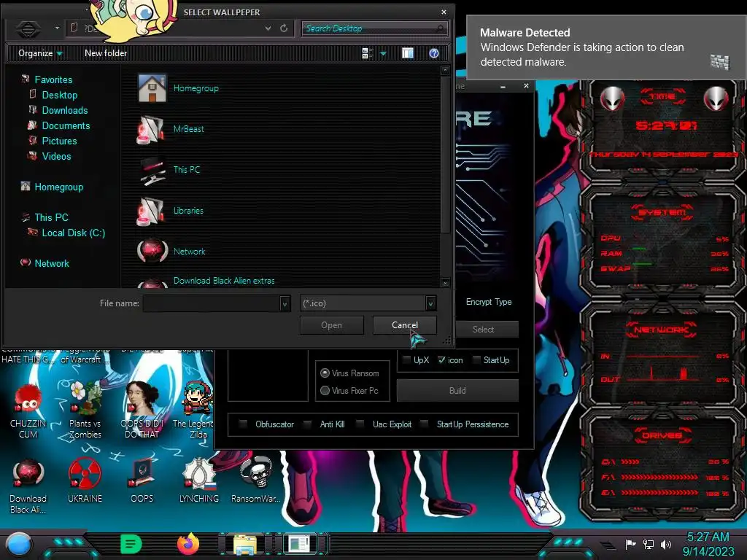The width and height of the screenshot is (747, 560).
Task: Open The Legend of Zelda desktop icon
Action: [198, 398]
